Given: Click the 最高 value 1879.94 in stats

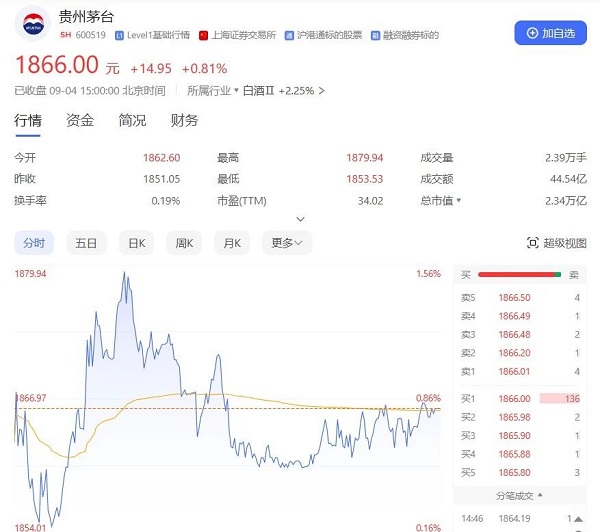Looking at the screenshot, I should click(365, 158).
